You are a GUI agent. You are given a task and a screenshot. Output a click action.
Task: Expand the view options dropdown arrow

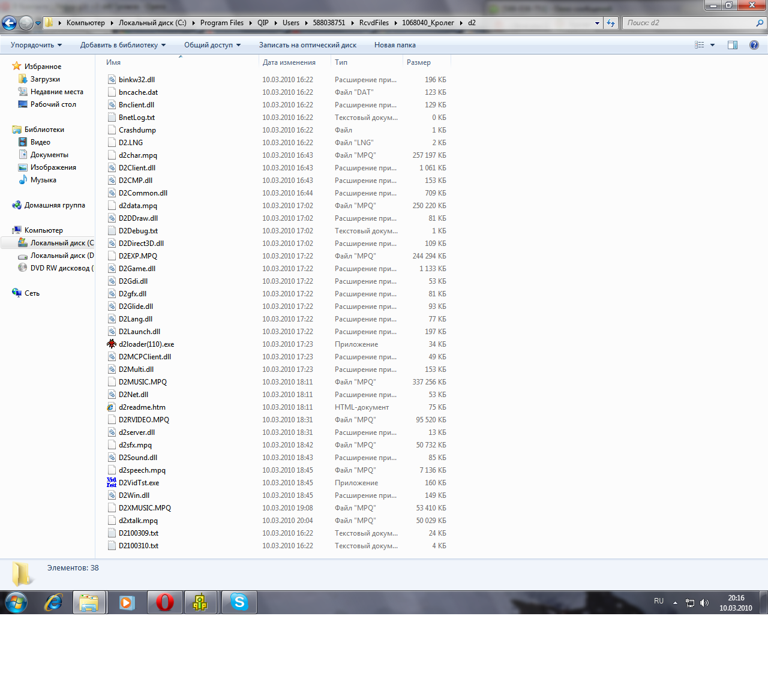pos(713,45)
